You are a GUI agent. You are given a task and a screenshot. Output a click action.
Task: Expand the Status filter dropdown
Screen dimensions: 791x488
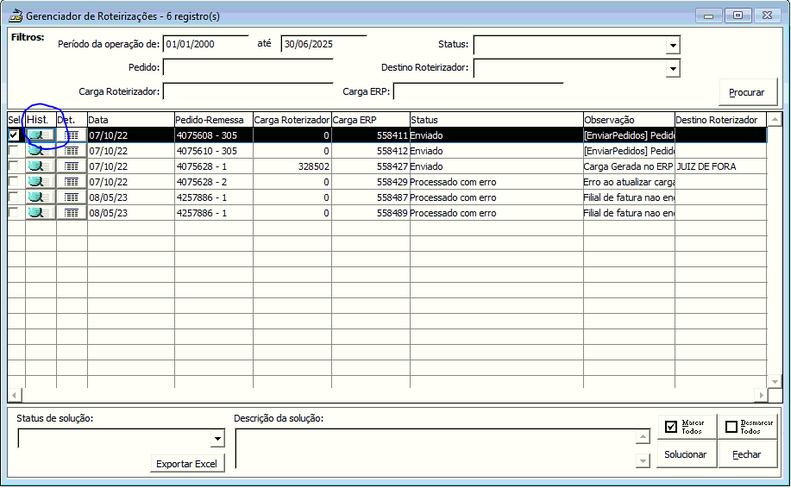pos(672,45)
